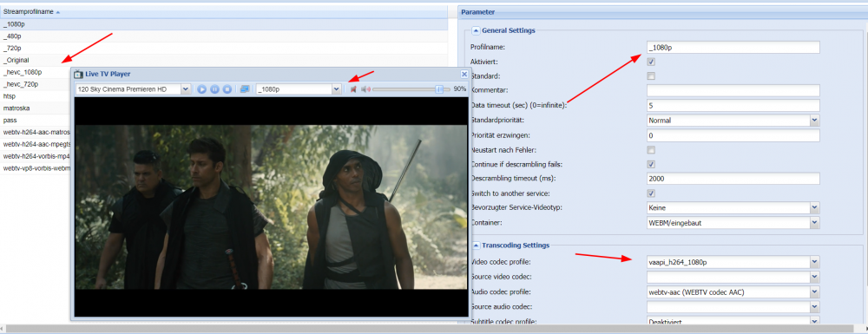This screenshot has height=334, width=868.
Task: Open Bevorzugter Service-Videotyp dropdown
Action: click(x=814, y=208)
